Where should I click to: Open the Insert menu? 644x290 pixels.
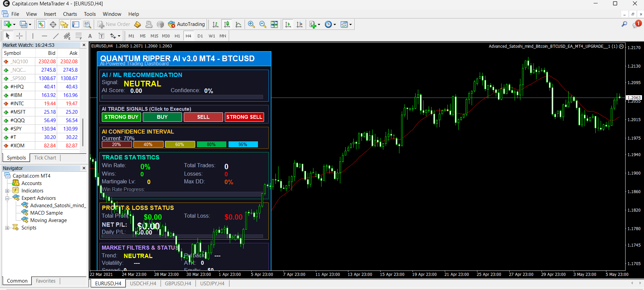(50, 14)
